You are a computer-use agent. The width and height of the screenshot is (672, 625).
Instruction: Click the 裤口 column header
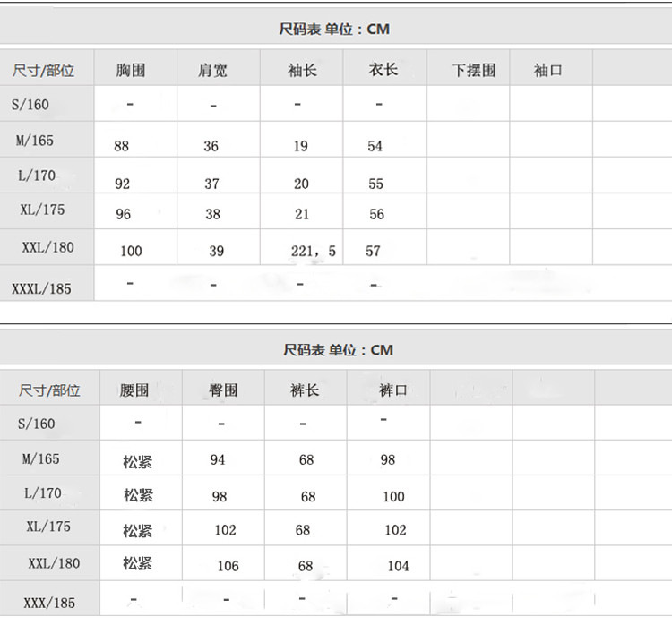click(393, 390)
